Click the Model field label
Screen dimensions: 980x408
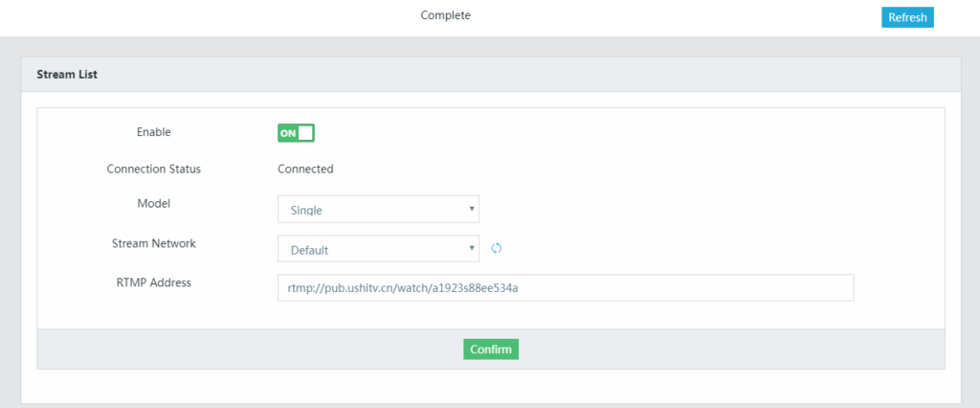click(x=154, y=203)
